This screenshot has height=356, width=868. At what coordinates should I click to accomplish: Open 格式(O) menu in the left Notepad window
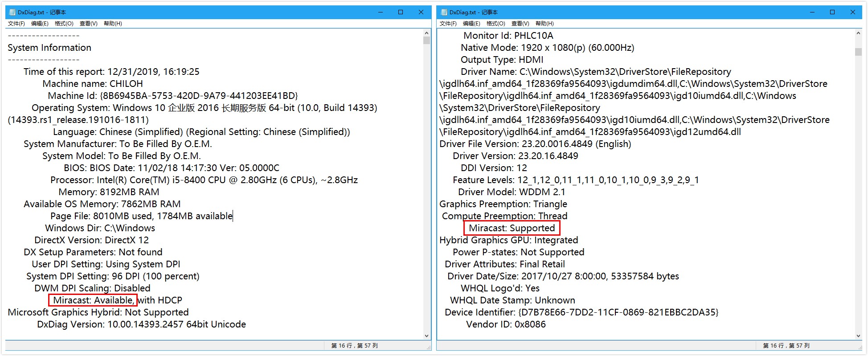64,24
